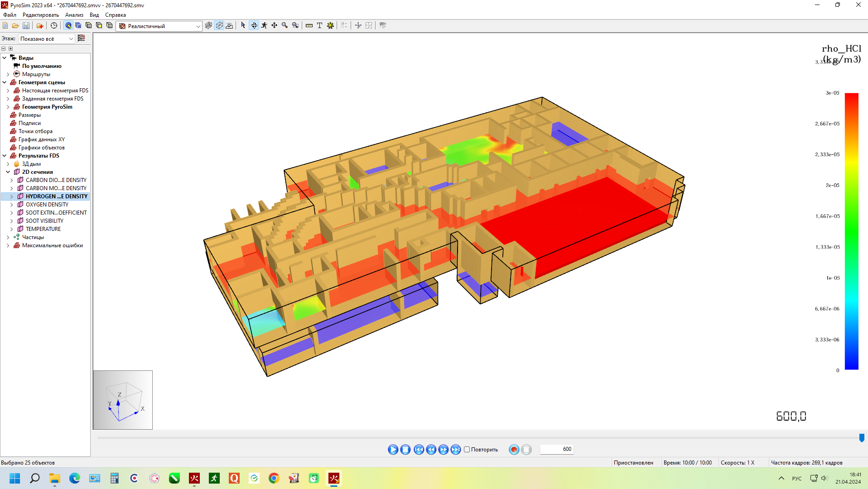The width and height of the screenshot is (868, 489).
Task: Click the XYZ axis orientation cube
Action: (123, 400)
